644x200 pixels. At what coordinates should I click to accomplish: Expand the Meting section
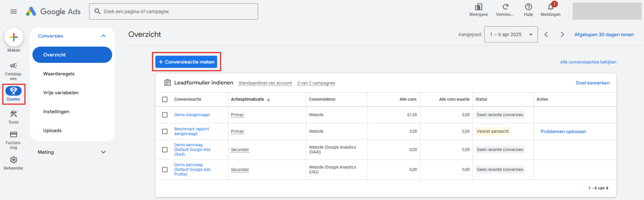coord(103,152)
